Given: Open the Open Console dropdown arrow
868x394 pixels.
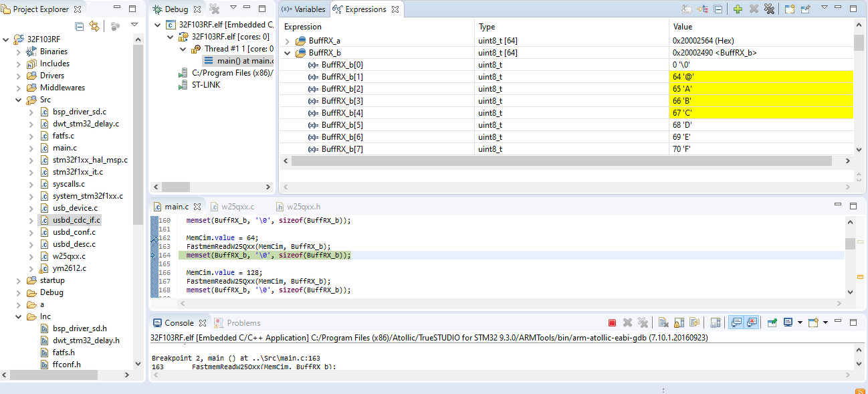Looking at the screenshot, I should (x=825, y=323).
